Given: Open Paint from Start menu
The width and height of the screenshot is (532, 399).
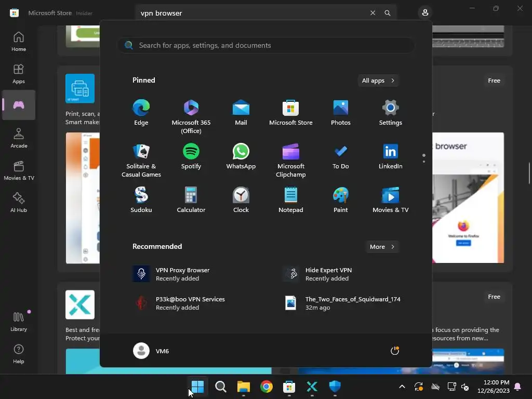Looking at the screenshot, I should 341,200.
